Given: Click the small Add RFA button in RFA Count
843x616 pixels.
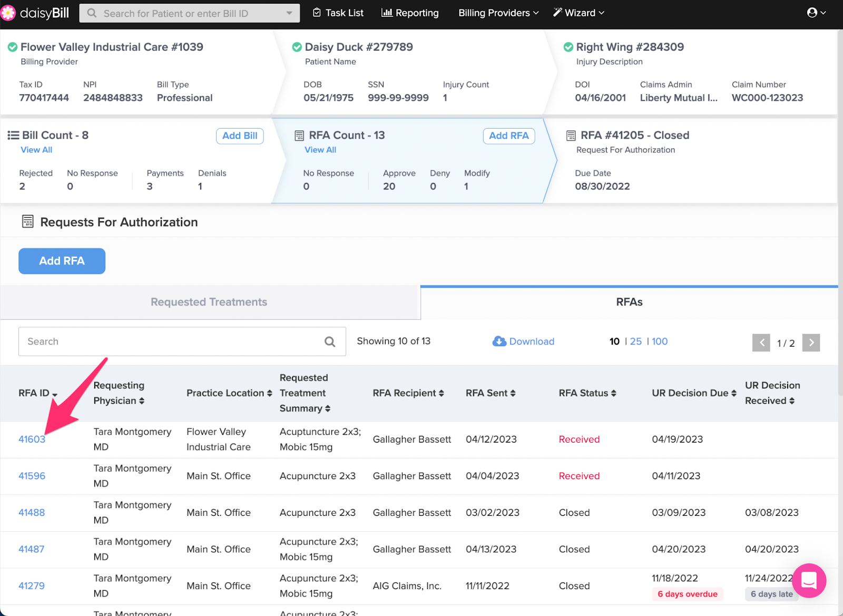Looking at the screenshot, I should (x=509, y=136).
